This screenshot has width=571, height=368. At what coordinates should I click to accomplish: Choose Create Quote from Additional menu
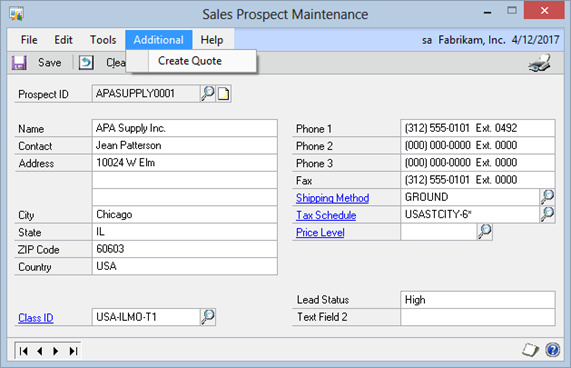click(190, 61)
